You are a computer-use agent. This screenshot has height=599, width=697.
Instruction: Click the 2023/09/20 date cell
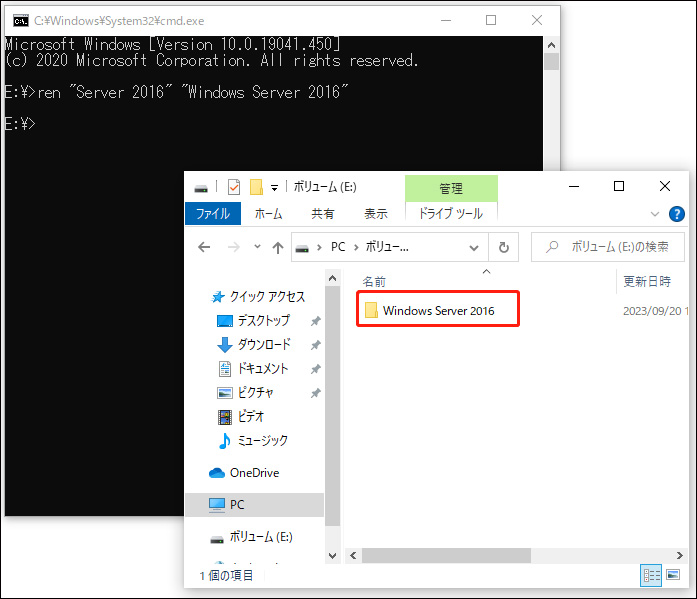click(x=655, y=311)
